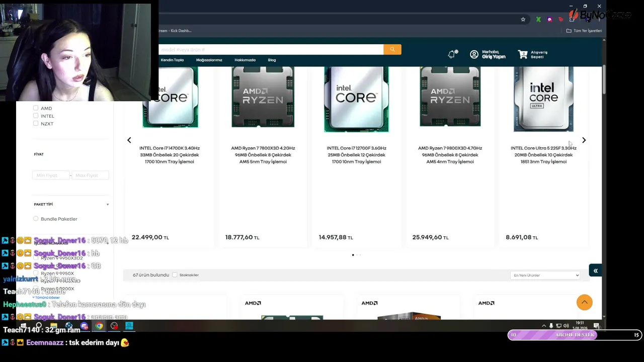
Task: Open the Windows Start menu
Action: coord(23,326)
